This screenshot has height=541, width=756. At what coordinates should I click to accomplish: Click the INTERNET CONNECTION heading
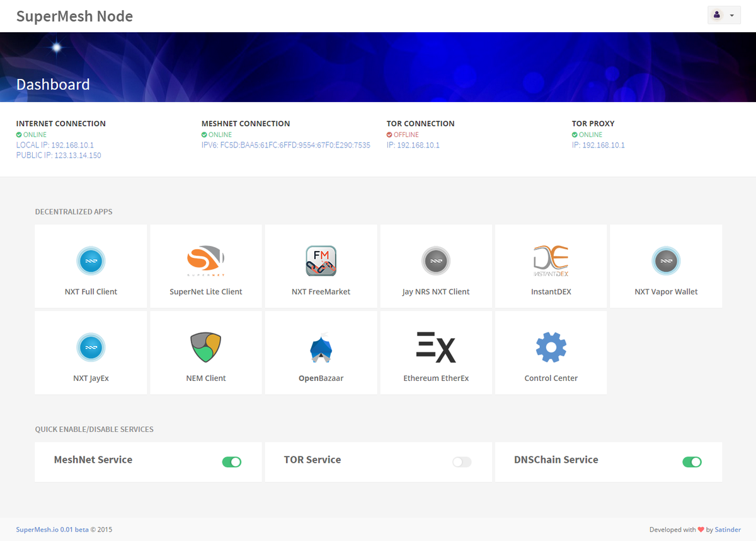coord(61,124)
